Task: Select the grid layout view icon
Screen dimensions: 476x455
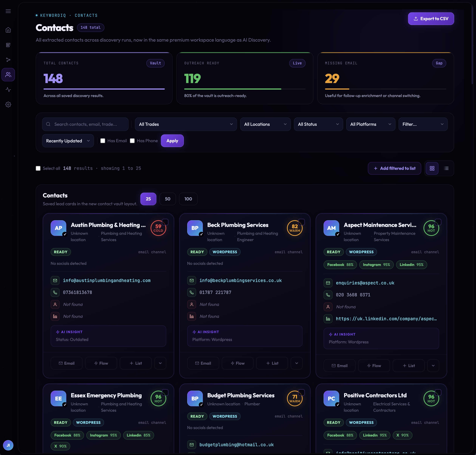Action: pos(432,168)
